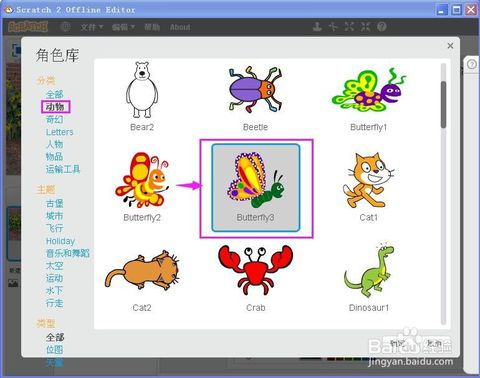Open the language globe icon
The width and height of the screenshot is (480, 378).
(x=66, y=27)
